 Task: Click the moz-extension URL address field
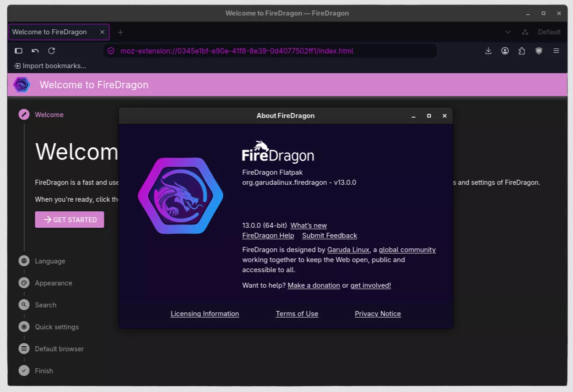coord(270,51)
